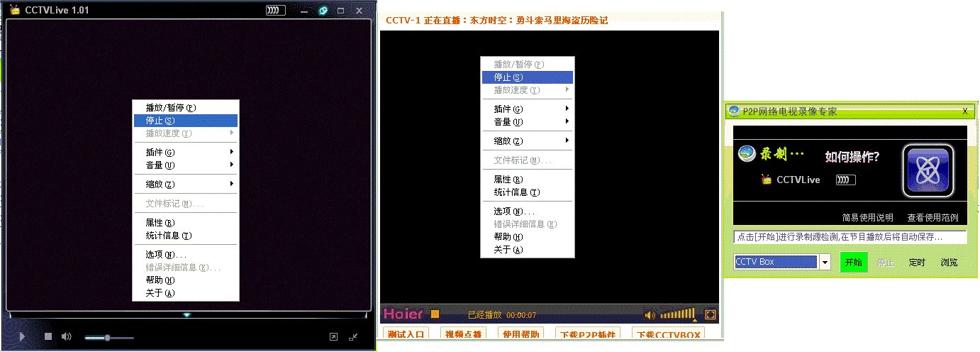
Task: Choose 播放/暂停 in the CCTVLive context menu
Action: (186, 108)
